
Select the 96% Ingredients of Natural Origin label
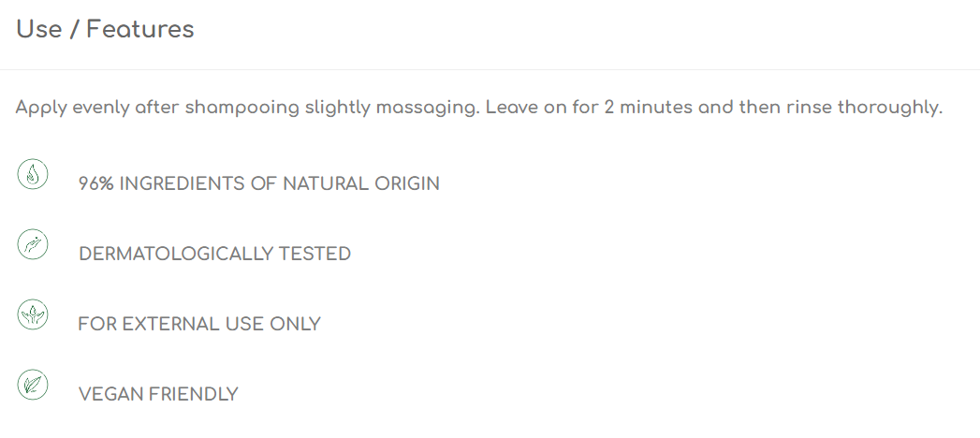258,183
